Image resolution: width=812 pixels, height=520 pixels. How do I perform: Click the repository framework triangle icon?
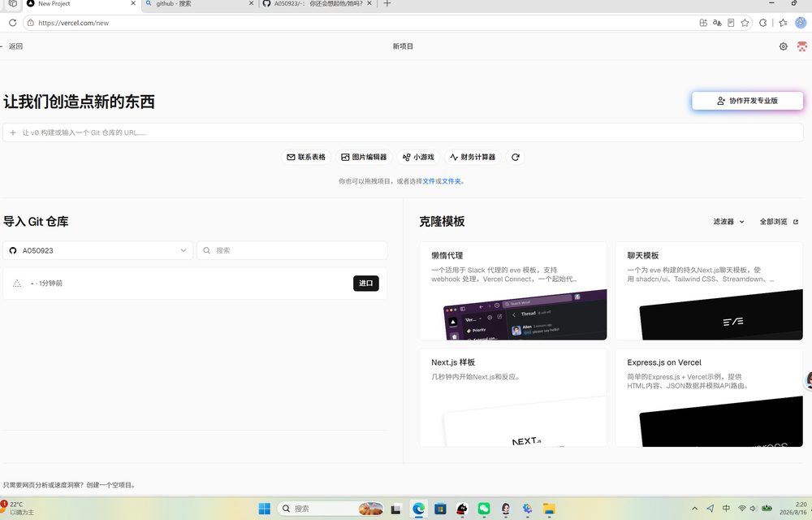tap(17, 284)
